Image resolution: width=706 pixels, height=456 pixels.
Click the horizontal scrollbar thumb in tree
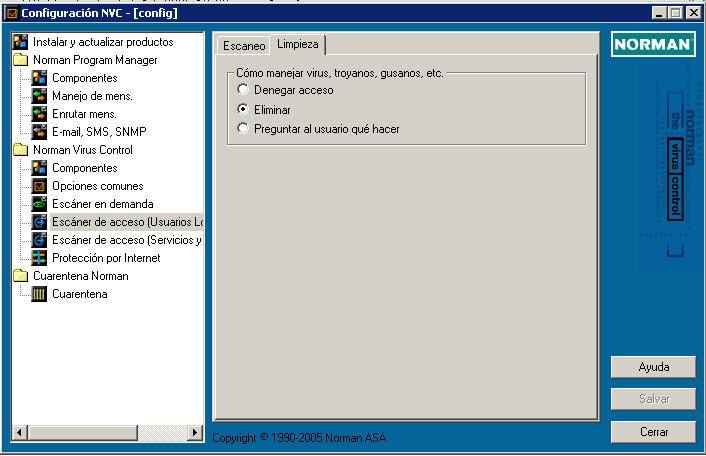click(x=82, y=433)
